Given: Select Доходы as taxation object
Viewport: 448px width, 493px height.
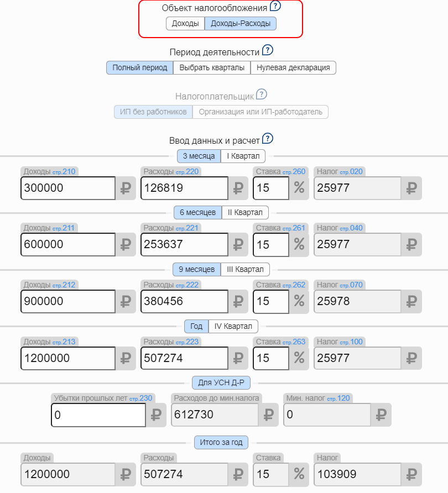Looking at the screenshot, I should point(185,23).
